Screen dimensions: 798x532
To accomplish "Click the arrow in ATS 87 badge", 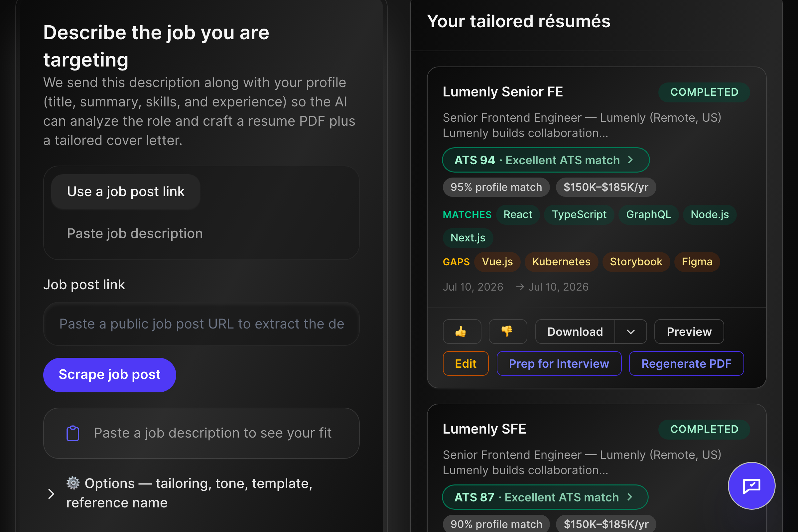I will (x=629, y=497).
